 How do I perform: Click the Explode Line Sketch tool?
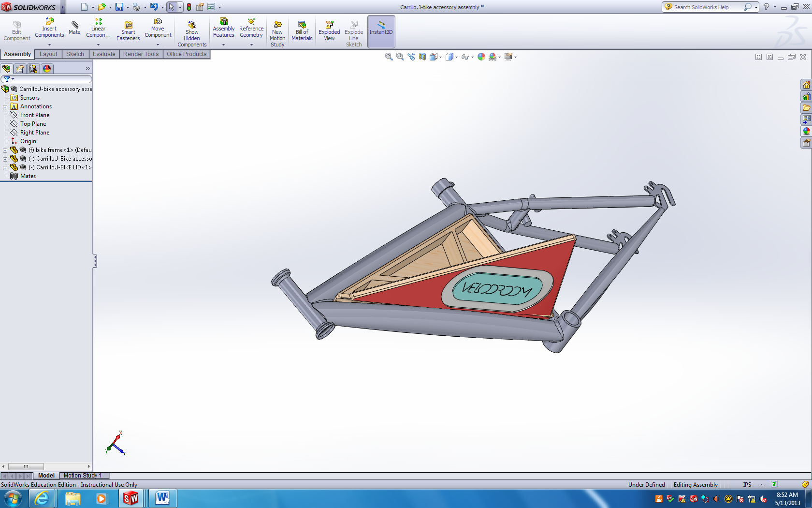click(x=354, y=34)
